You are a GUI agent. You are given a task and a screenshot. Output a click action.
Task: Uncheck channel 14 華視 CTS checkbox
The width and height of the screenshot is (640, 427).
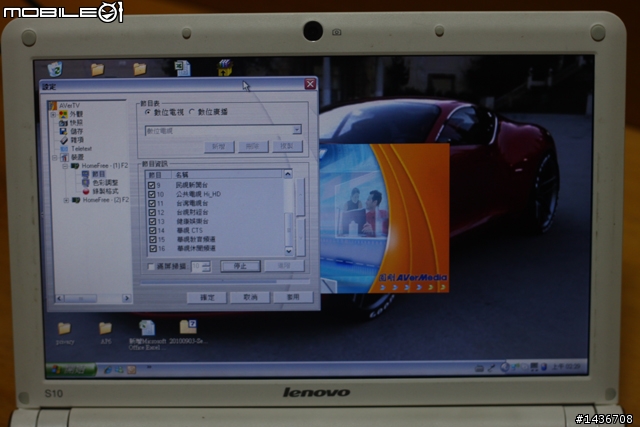point(153,230)
